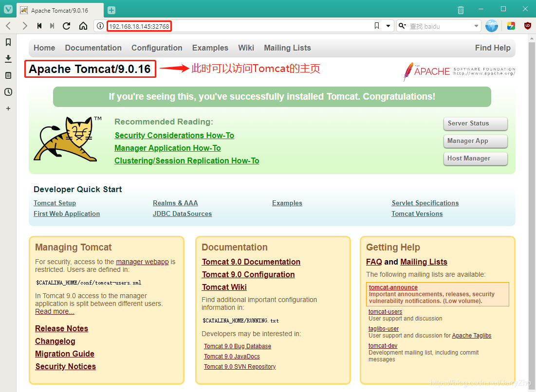Viewport: 536px width, 392px height.
Task: Click the Manager App button
Action: click(x=476, y=141)
